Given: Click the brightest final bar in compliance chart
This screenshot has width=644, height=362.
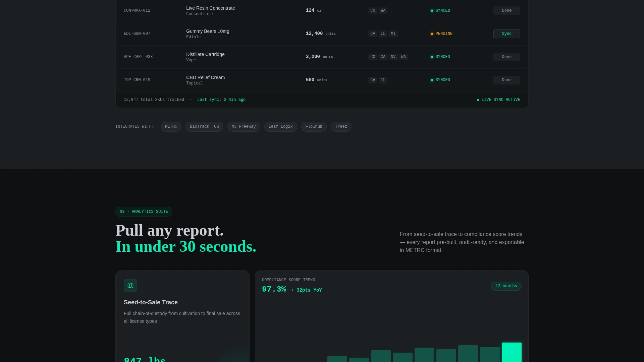Looking at the screenshot, I should [x=512, y=352].
